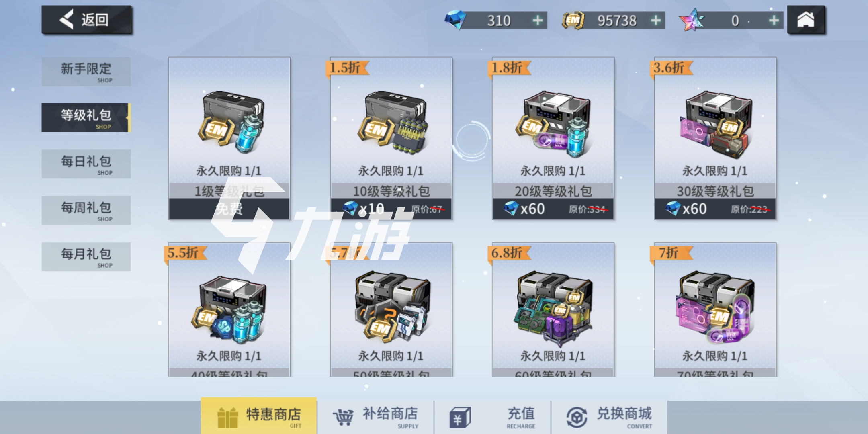868x434 pixels.
Task: Open the 每月礼包 shop category
Action: tap(86, 257)
